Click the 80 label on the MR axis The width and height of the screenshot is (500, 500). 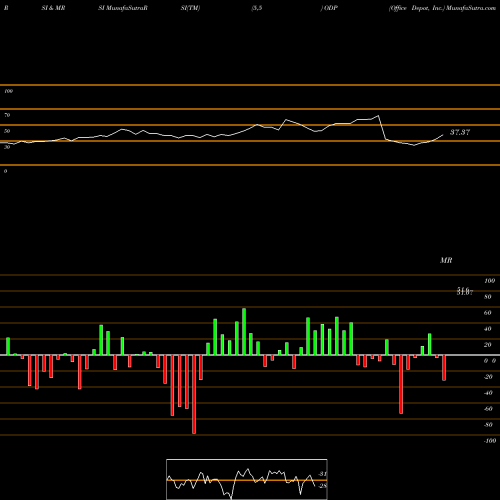pos(487,297)
